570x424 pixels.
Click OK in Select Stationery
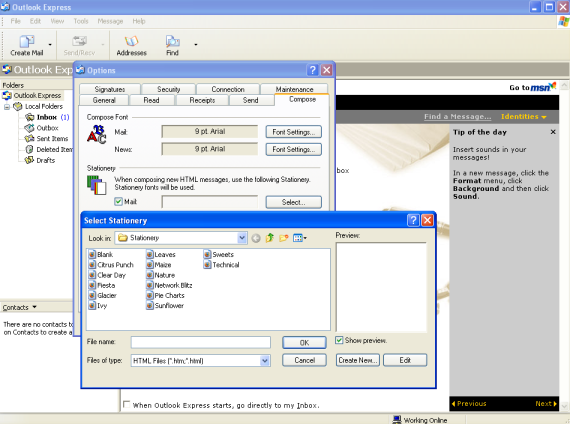click(304, 343)
